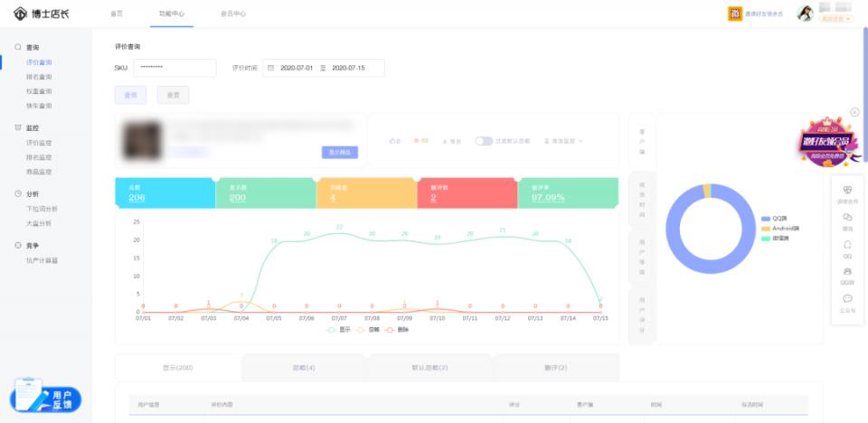Image resolution: width=868 pixels, height=423 pixels.
Task: Switch to the 忽略(4) reviews tab
Action: pyautogui.click(x=304, y=368)
